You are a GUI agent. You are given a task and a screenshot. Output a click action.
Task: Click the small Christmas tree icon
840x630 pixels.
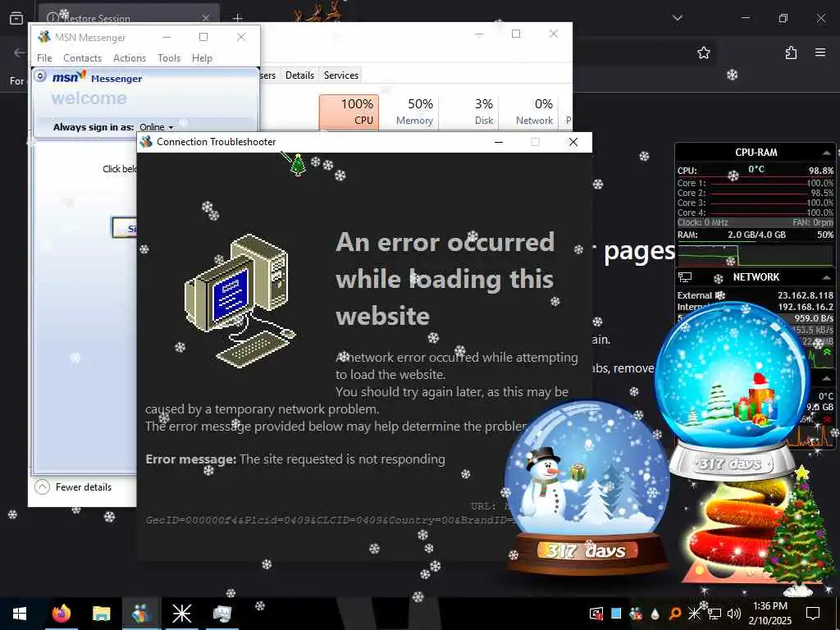pos(298,165)
